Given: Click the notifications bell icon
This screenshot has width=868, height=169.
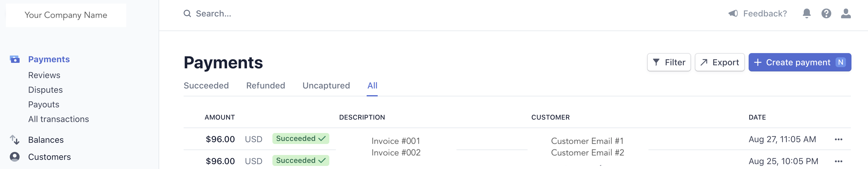Looking at the screenshot, I should pos(806,13).
